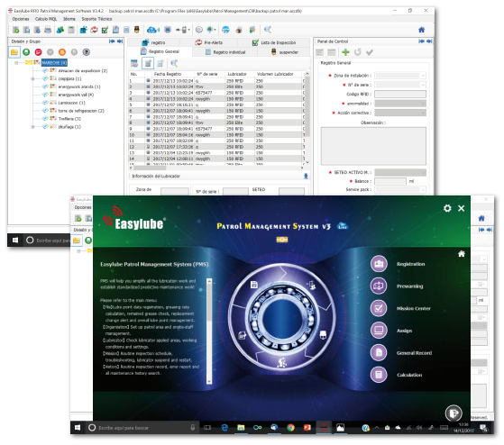504x445 pixels.
Task: Click the yellow folder icon in División y Grupo
Action: 14,52
